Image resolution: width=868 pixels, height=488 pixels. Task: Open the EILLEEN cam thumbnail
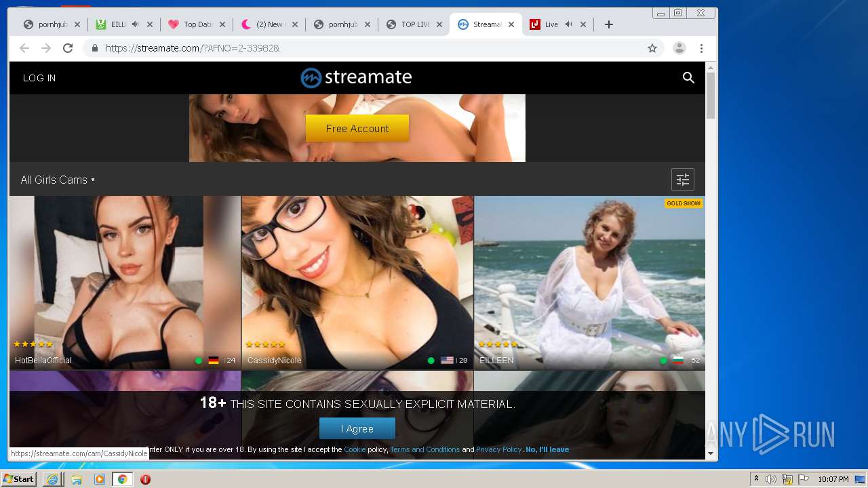(589, 283)
